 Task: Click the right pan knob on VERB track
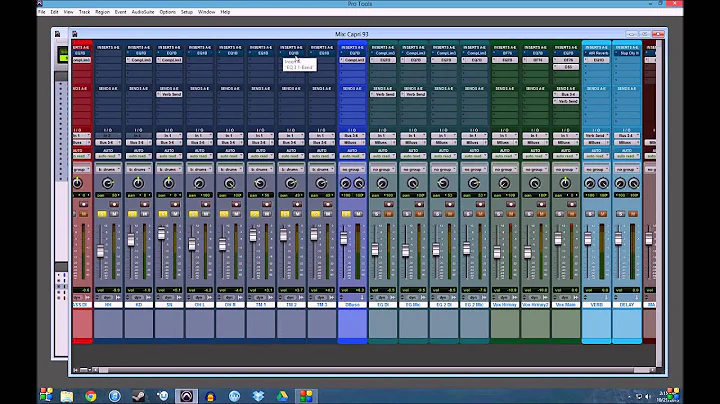click(x=603, y=184)
